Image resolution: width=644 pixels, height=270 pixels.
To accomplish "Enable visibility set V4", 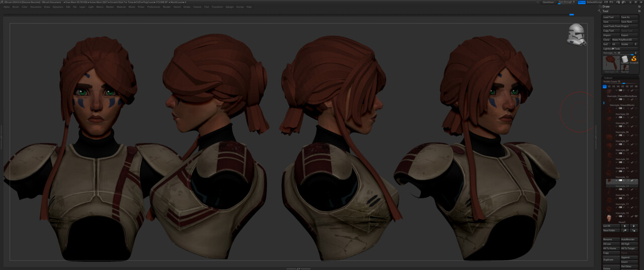I will click(x=618, y=87).
